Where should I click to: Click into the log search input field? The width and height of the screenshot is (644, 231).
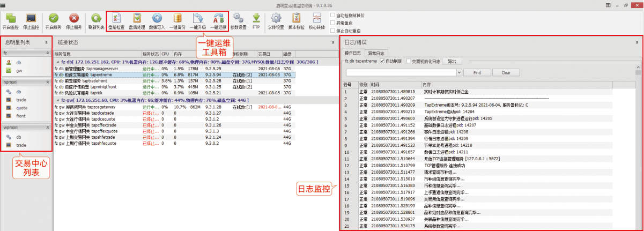click(x=401, y=72)
